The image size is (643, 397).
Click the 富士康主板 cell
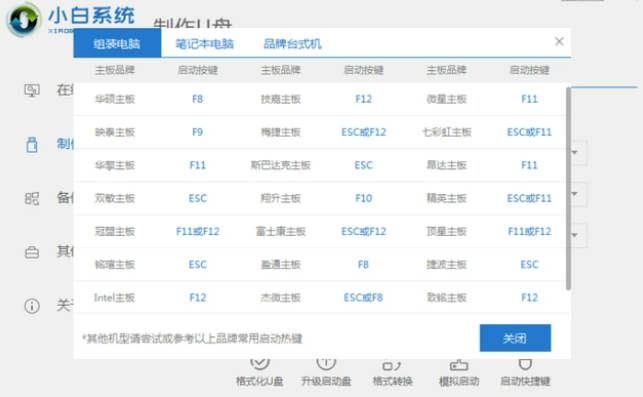click(x=281, y=232)
